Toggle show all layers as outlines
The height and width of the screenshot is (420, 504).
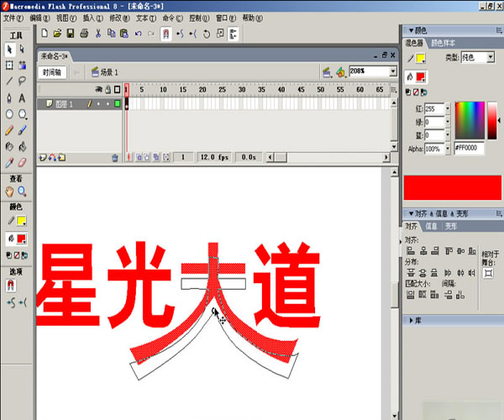[x=118, y=90]
